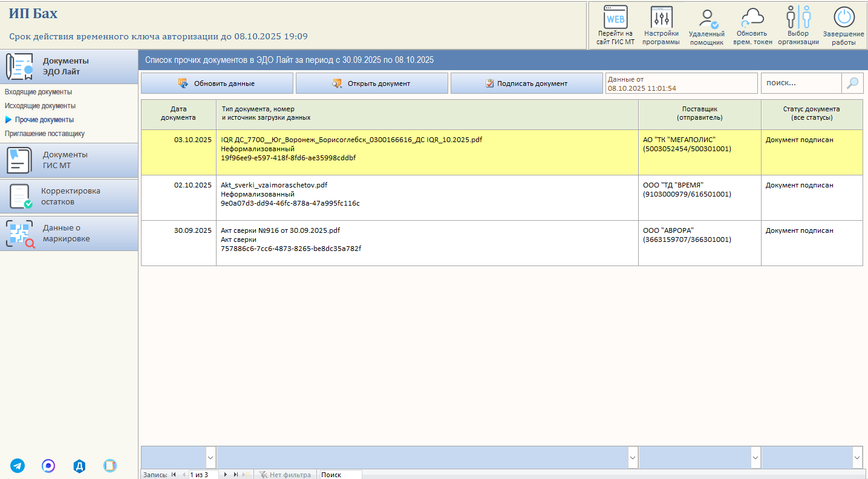Open Документы ГИС МТ section
The image size is (868, 479).
point(69,160)
